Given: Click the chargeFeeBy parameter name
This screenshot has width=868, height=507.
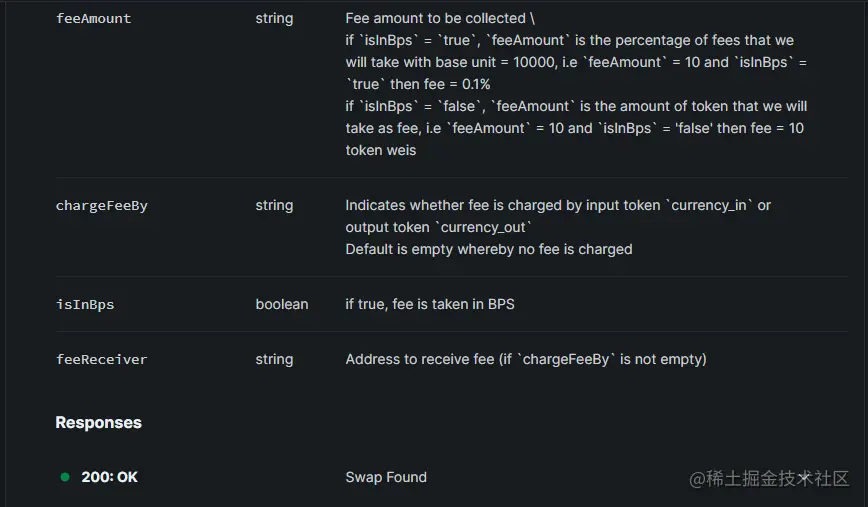Looking at the screenshot, I should pyautogui.click(x=102, y=205).
